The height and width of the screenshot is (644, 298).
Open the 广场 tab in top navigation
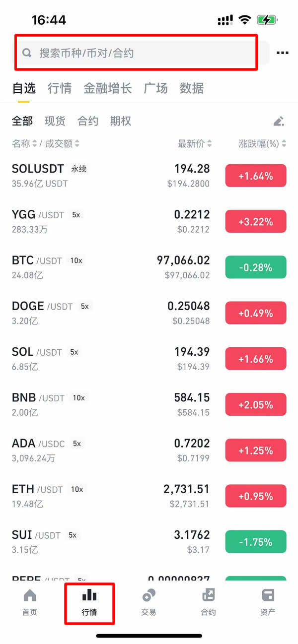155,88
